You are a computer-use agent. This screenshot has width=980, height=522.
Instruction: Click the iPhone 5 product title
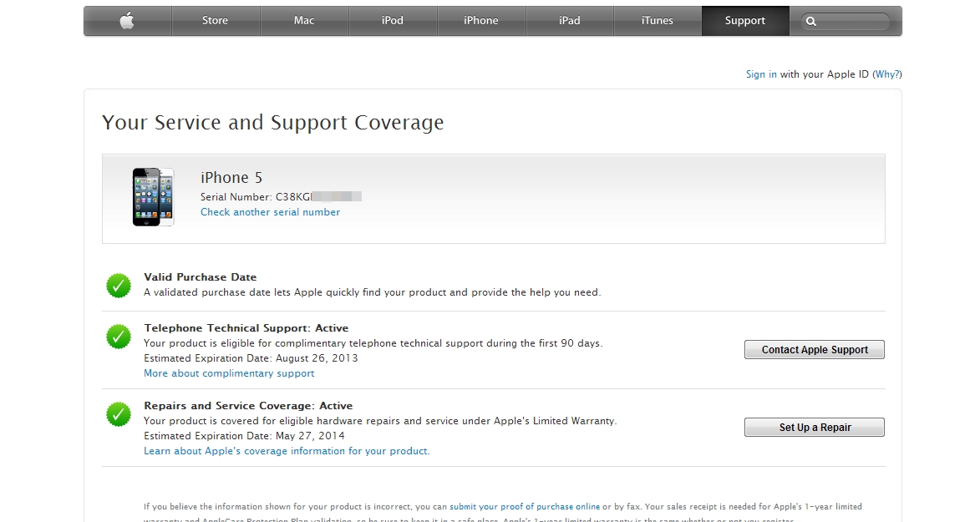tap(231, 178)
